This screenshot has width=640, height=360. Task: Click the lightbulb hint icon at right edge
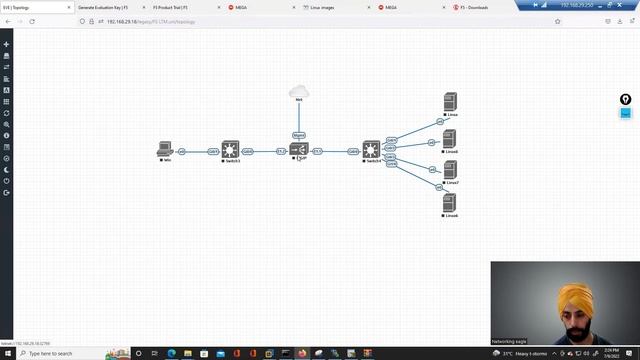point(625,99)
